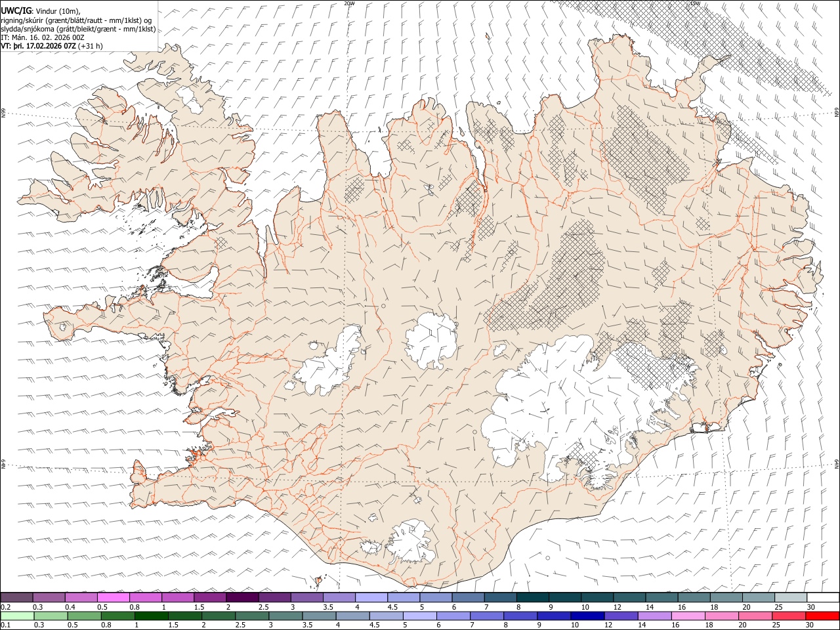This screenshot has width=840, height=630.
Task: Click the light grey swatch labeled 25
Action: tap(790, 597)
